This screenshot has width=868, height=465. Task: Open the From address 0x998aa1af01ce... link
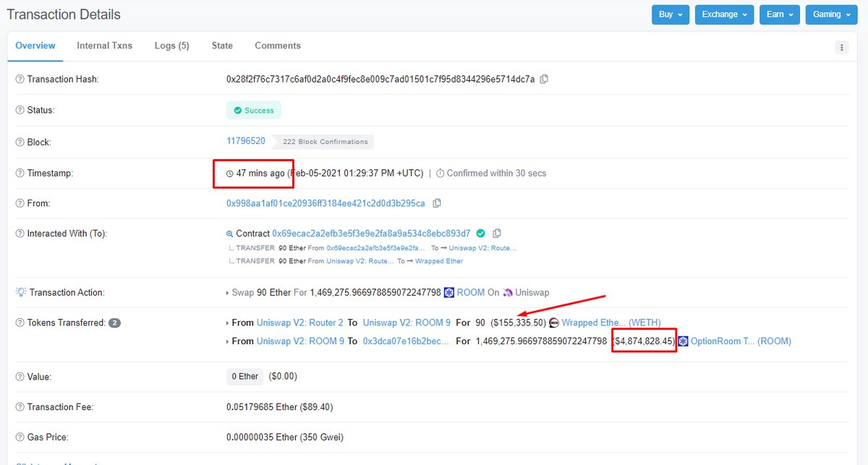pyautogui.click(x=325, y=203)
